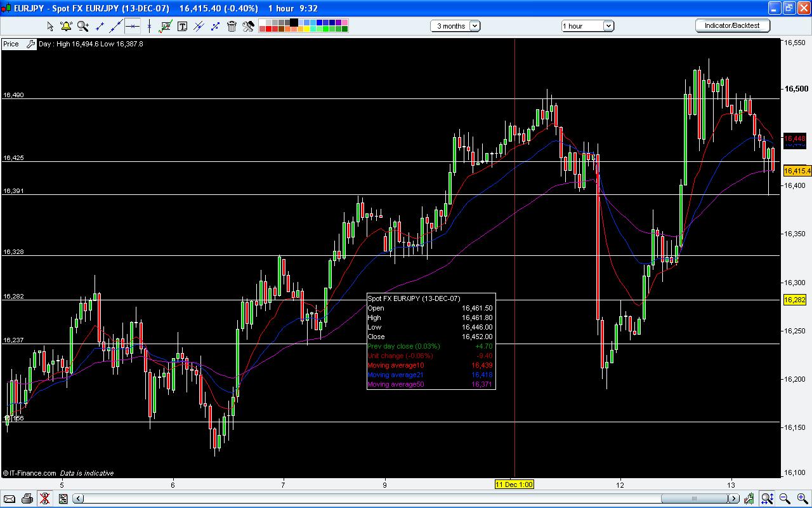
Task: Click date label 9 on time axis
Action: 385,485
